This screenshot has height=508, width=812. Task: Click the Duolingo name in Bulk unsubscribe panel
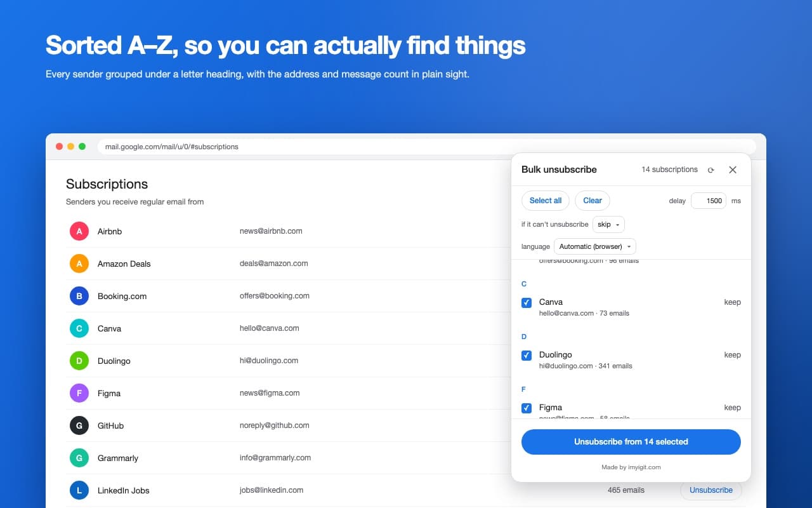[x=556, y=355]
